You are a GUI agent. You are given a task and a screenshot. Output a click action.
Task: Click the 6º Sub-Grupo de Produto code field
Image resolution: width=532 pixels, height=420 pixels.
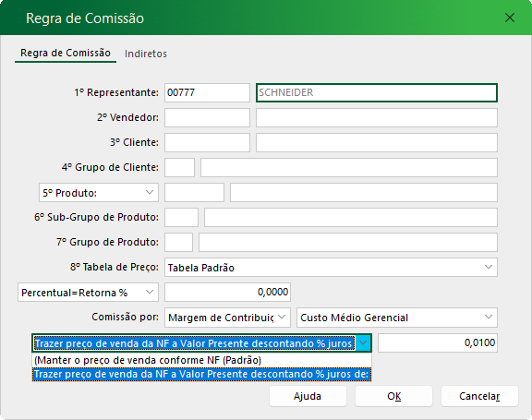(x=181, y=217)
